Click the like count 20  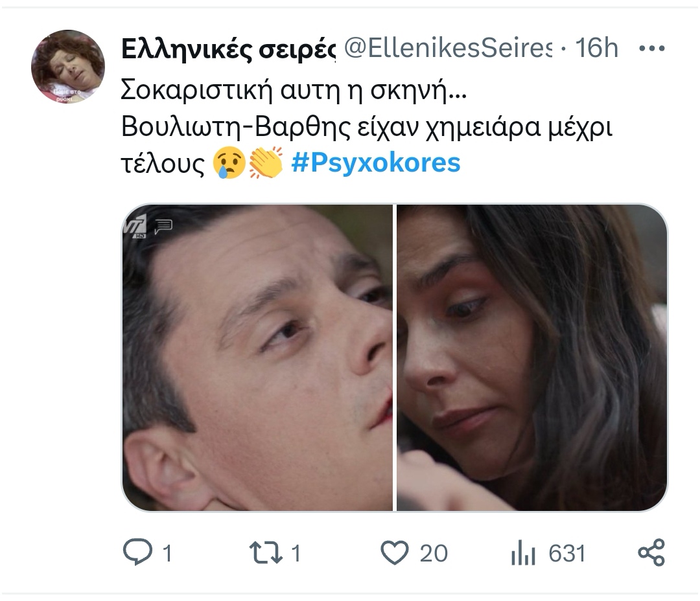pos(434,554)
